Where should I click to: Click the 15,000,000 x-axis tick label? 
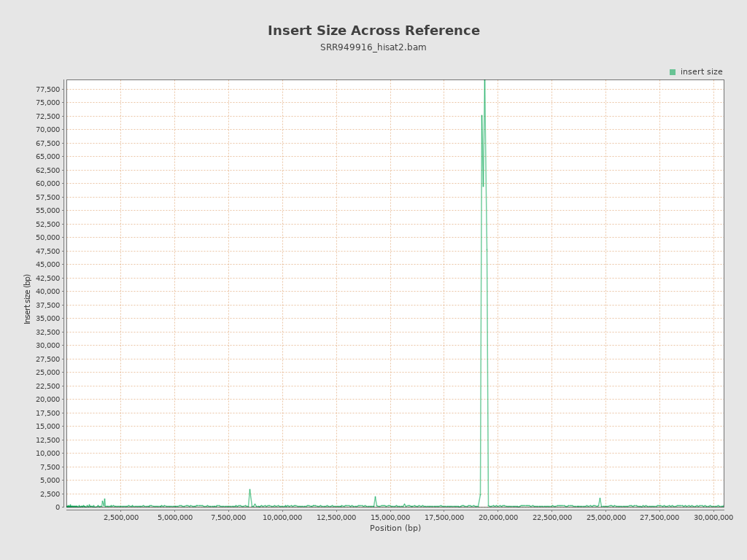pyautogui.click(x=390, y=518)
